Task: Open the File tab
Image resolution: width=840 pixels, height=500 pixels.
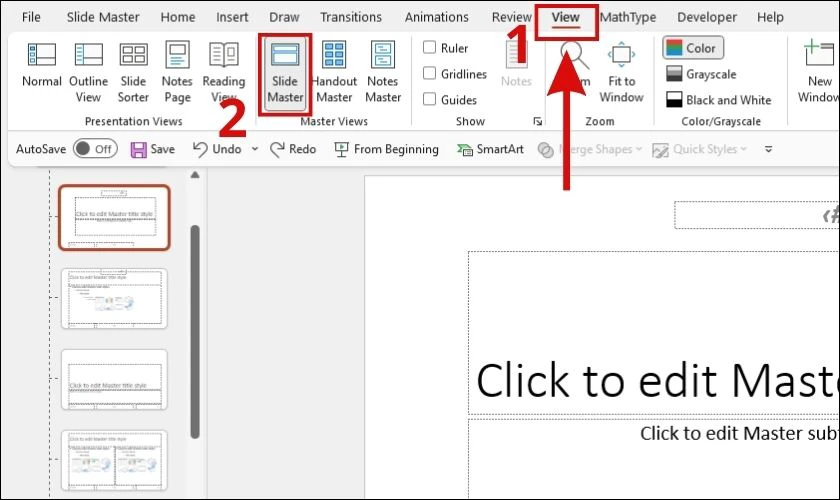Action: tap(31, 17)
